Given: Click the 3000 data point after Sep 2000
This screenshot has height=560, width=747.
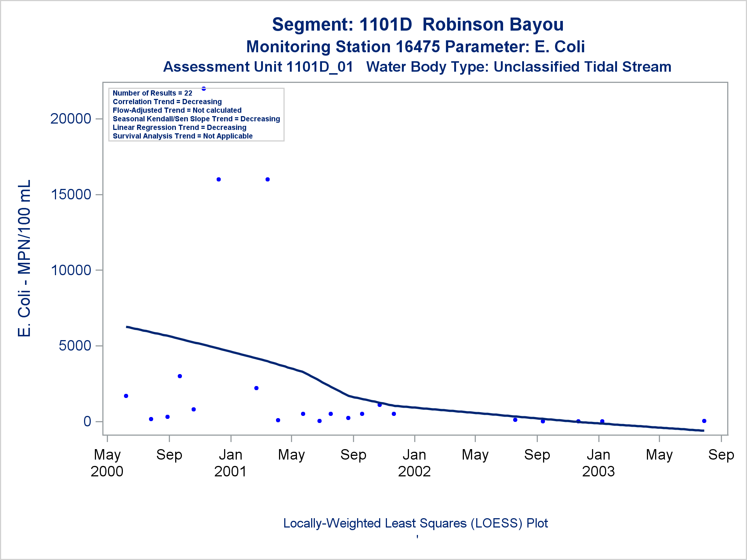Looking at the screenshot, I should (180, 376).
